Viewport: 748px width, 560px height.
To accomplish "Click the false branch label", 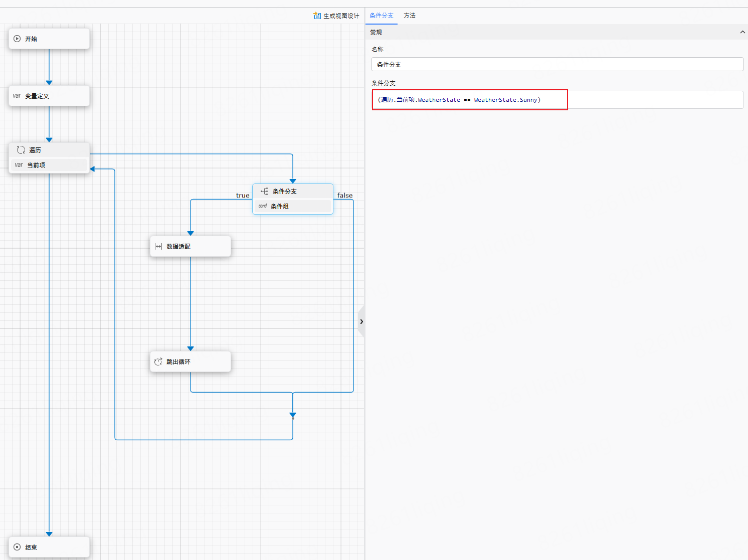I will pos(345,196).
